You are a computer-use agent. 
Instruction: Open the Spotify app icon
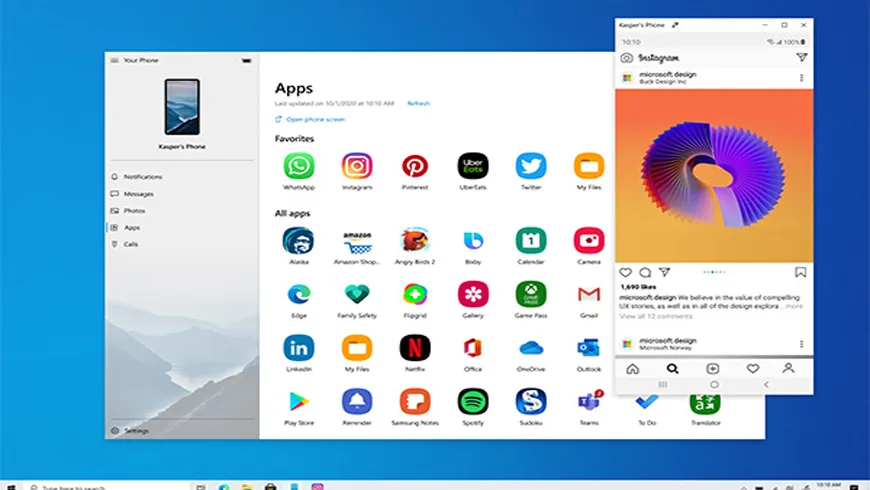coord(473,402)
